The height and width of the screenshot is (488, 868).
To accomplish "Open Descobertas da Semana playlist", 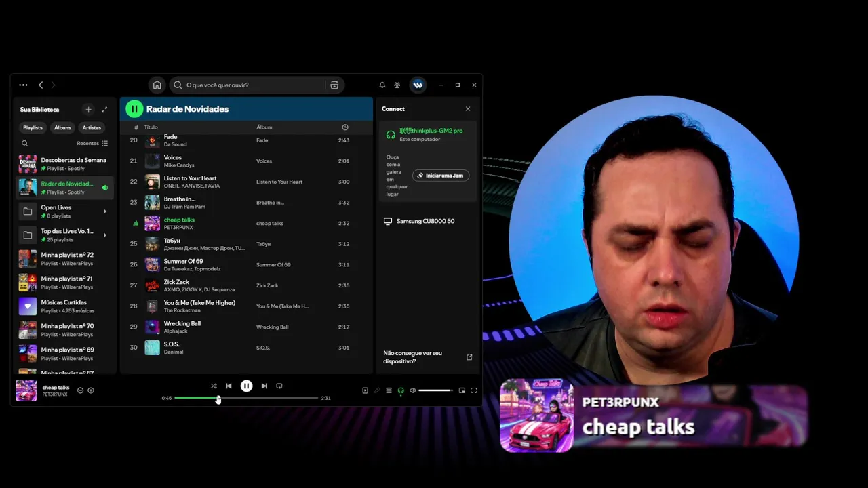I will 64,164.
